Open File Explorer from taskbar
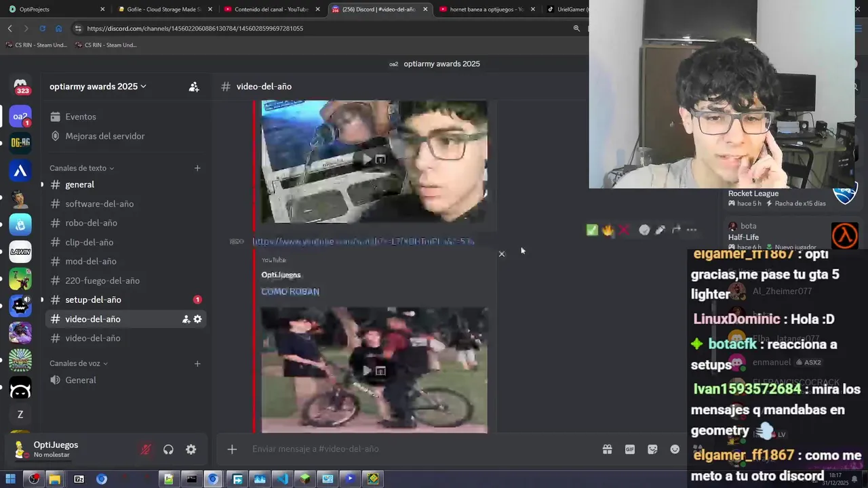This screenshot has width=868, height=488. (x=54, y=479)
